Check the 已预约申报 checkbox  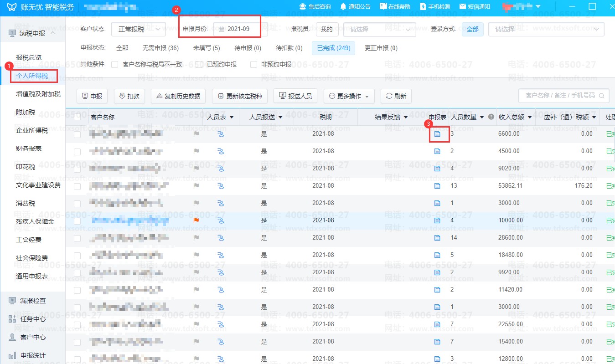[199, 65]
